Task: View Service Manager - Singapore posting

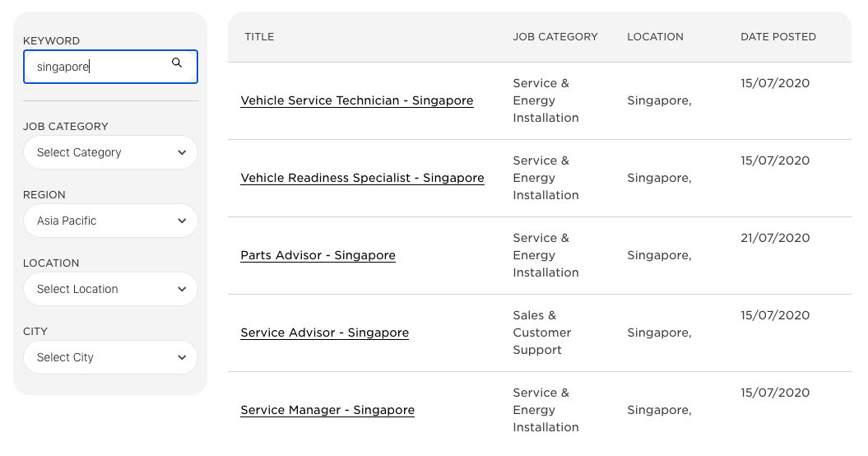Action: [x=327, y=410]
